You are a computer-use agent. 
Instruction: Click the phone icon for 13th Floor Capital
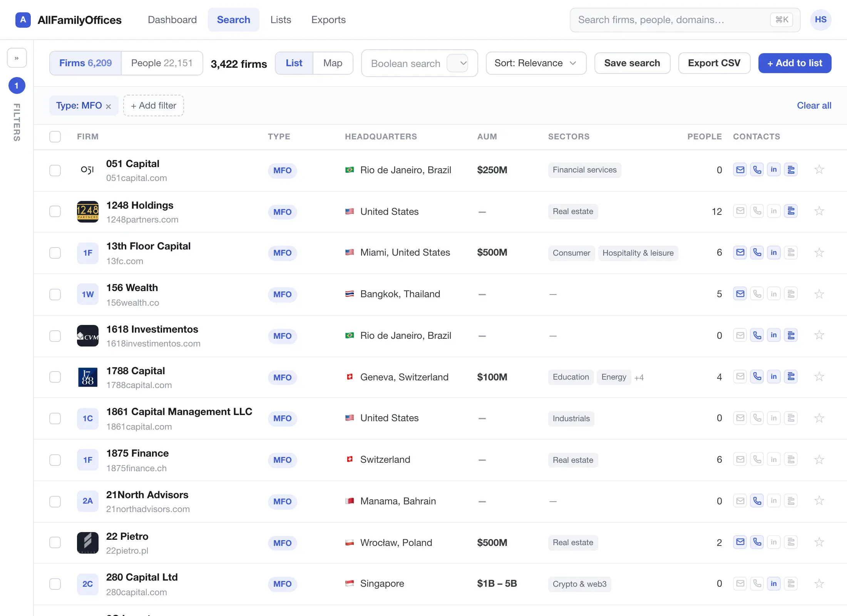point(757,253)
